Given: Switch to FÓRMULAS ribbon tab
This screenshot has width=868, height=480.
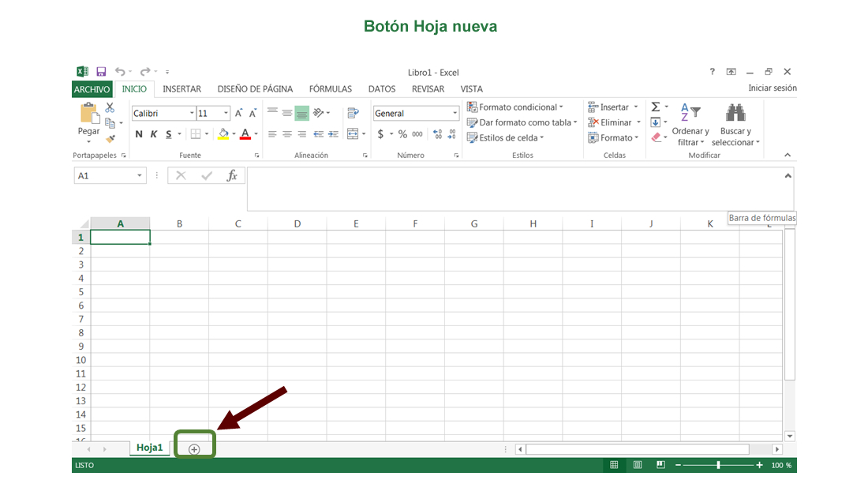Looking at the screenshot, I should tap(331, 89).
